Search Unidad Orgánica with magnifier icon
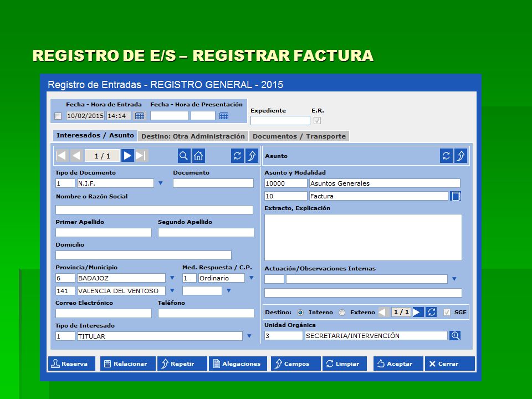 click(x=455, y=336)
